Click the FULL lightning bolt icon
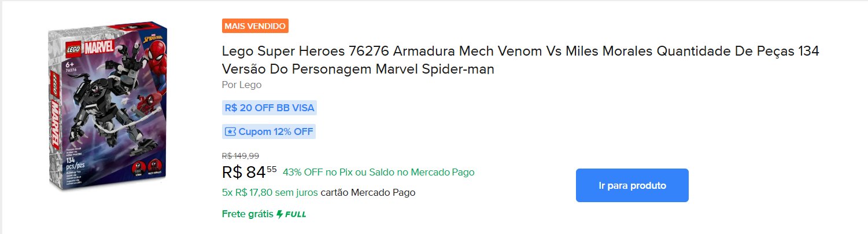The width and height of the screenshot is (868, 234). [x=280, y=214]
